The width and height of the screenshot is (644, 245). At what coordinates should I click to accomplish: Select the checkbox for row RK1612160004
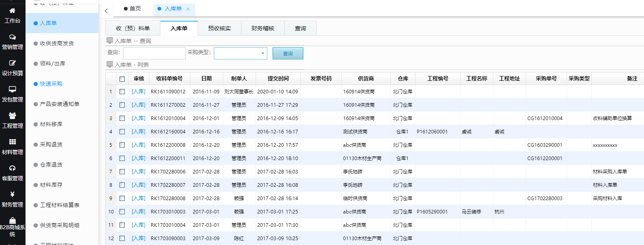coord(122,132)
